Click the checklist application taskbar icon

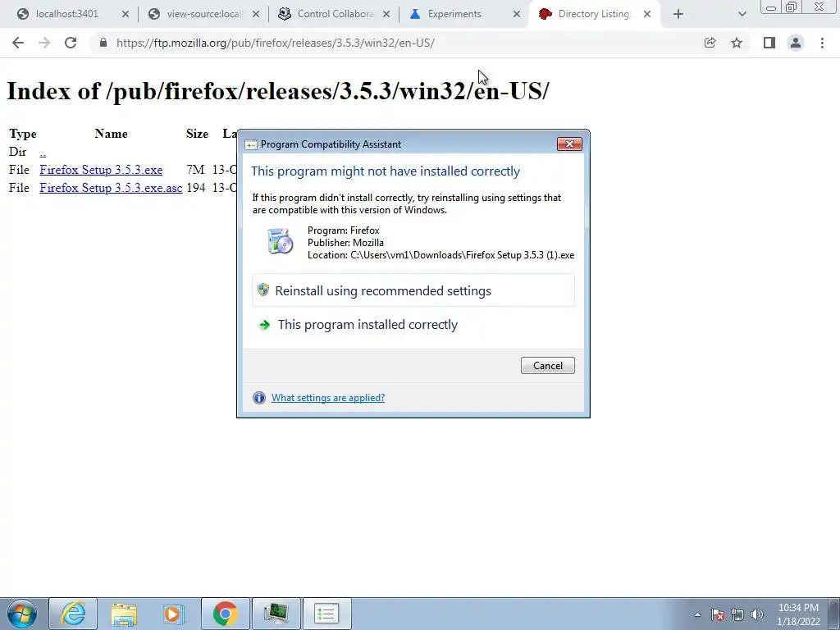point(326,614)
